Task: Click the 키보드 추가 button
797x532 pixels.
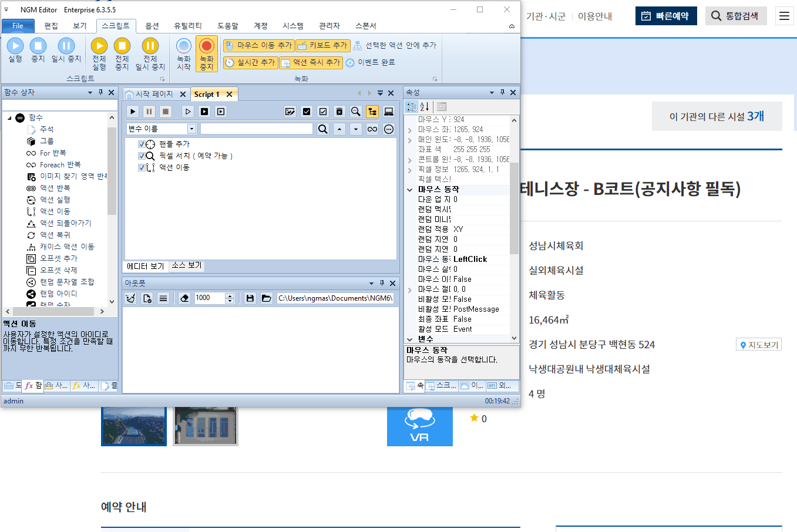Action: [x=322, y=45]
